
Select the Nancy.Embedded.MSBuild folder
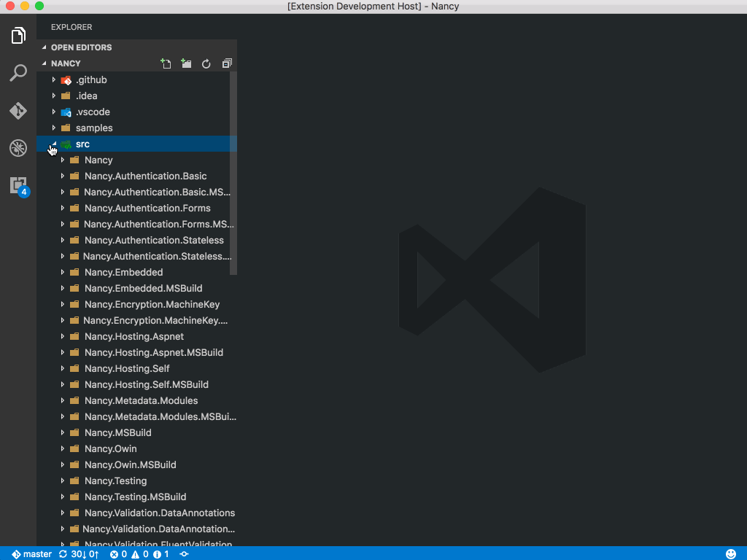pos(136,288)
